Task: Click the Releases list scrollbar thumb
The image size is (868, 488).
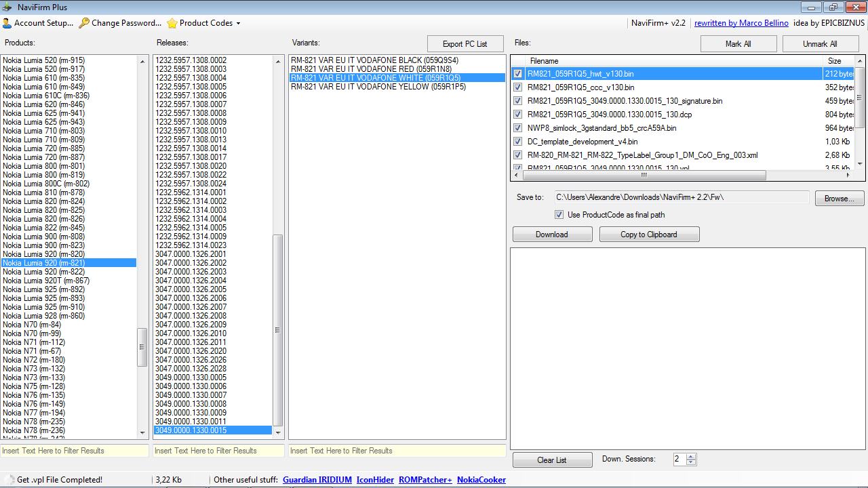Action: (x=278, y=330)
